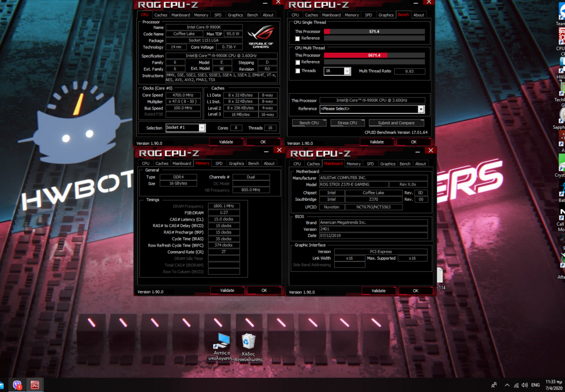Screen dimensions: 565x392
Task: Click the Level 3 cache 16 MBytes value
Action: tap(240, 114)
